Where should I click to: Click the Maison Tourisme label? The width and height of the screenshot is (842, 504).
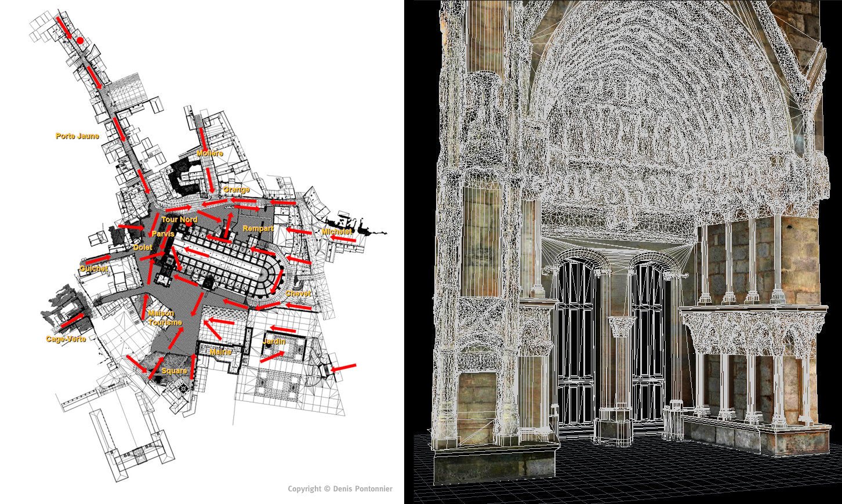click(x=165, y=318)
